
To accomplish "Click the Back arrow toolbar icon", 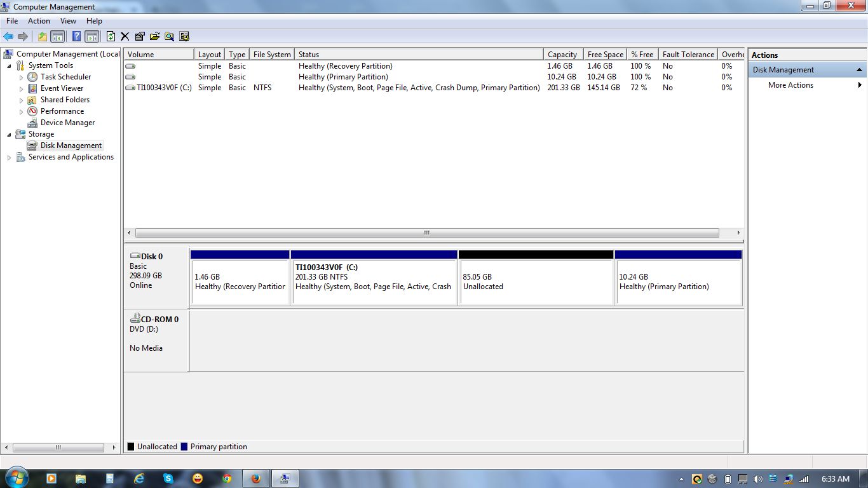I will (8, 37).
